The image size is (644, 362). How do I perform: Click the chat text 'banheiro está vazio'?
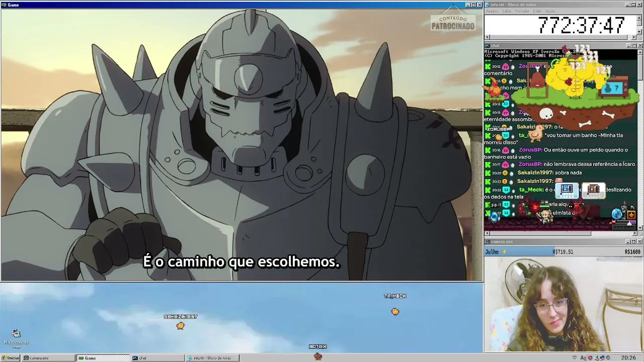507,157
